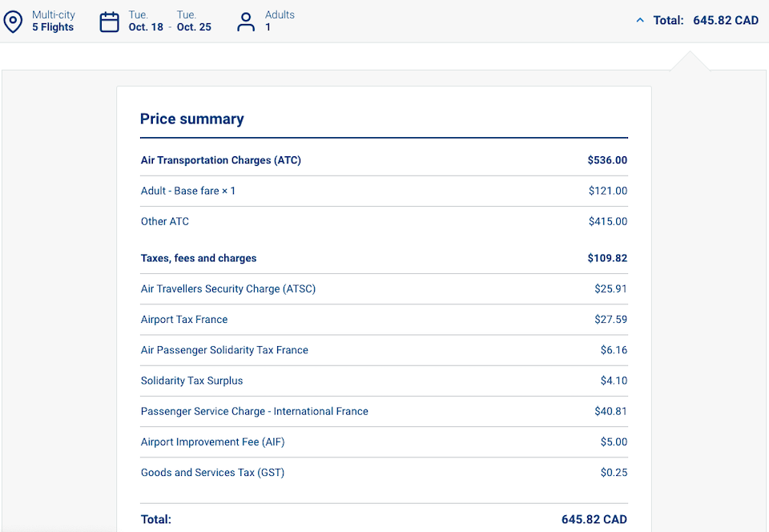Click the 'Other ATC' label
The width and height of the screenshot is (769, 532).
click(x=165, y=222)
